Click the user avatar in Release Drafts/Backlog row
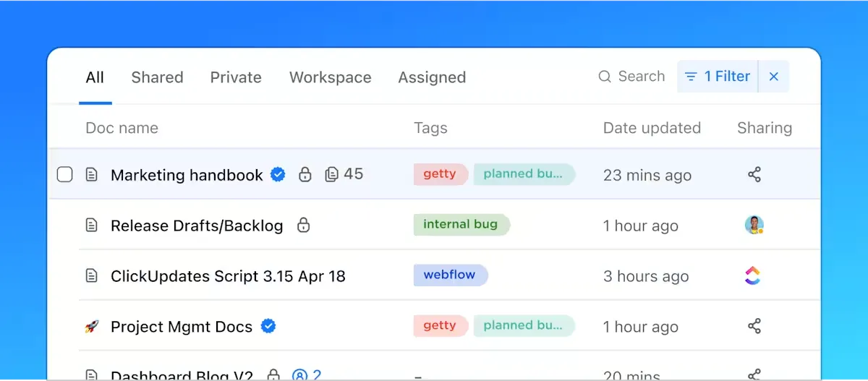 tap(754, 225)
